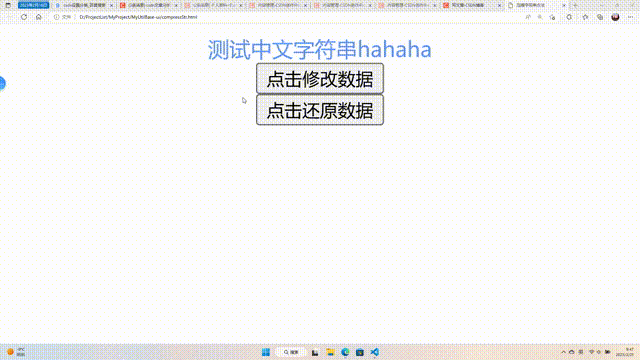Open the collections icon in toolbar

coord(600,17)
